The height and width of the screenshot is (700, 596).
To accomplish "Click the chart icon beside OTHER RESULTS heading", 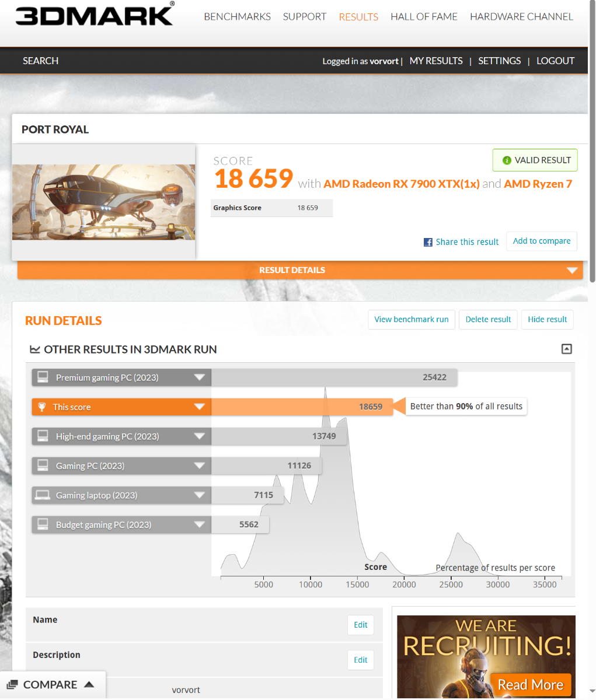I will (35, 349).
